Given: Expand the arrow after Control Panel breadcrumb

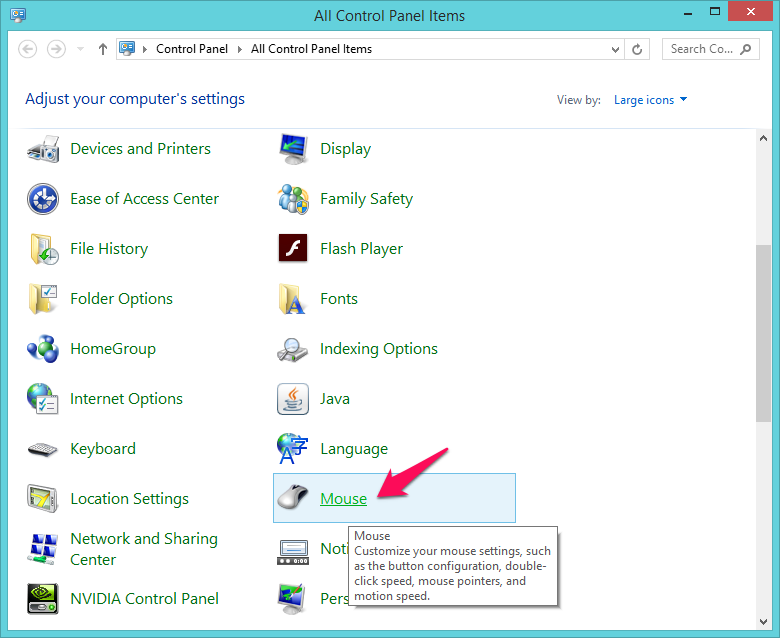Looking at the screenshot, I should [x=240, y=49].
